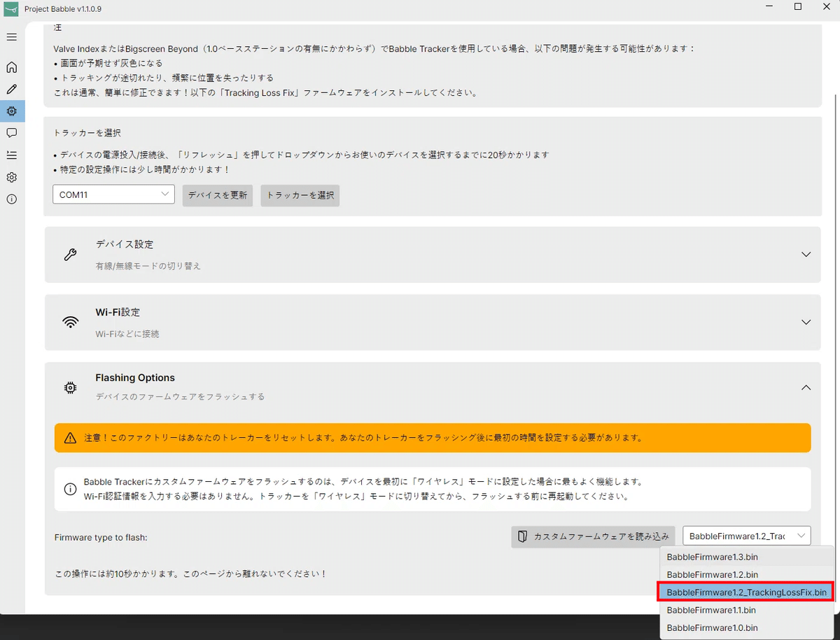840x640 pixels.
Task: Open the COM11 port dropdown
Action: click(x=113, y=194)
